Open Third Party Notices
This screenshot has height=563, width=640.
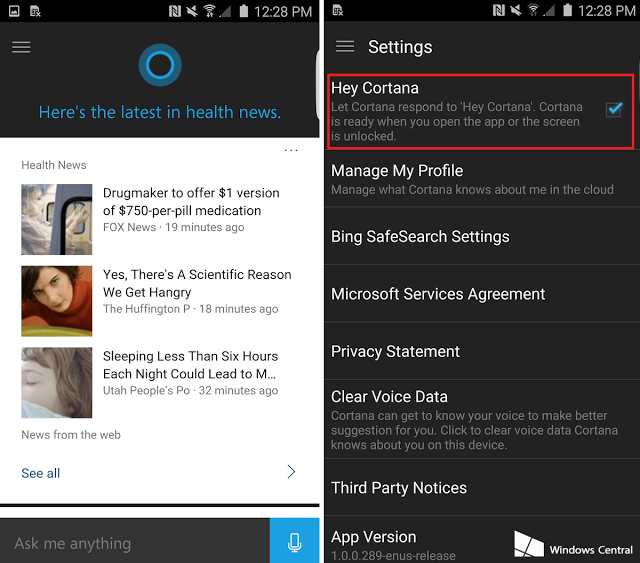[482, 487]
